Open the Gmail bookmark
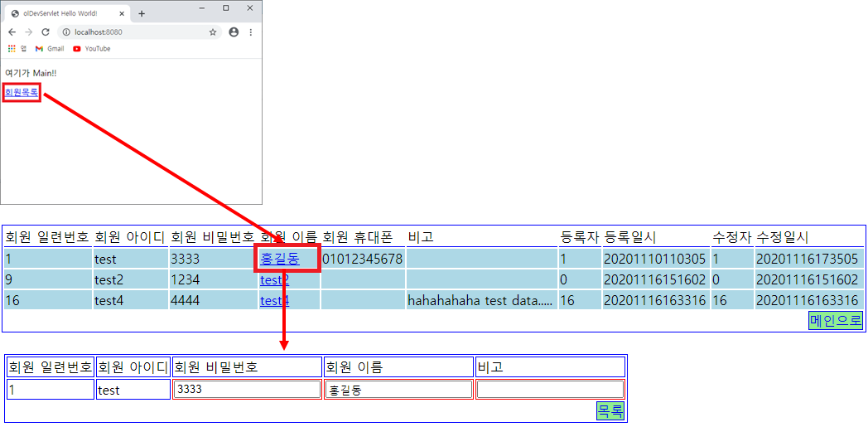This screenshot has height=427, width=868. (50, 49)
